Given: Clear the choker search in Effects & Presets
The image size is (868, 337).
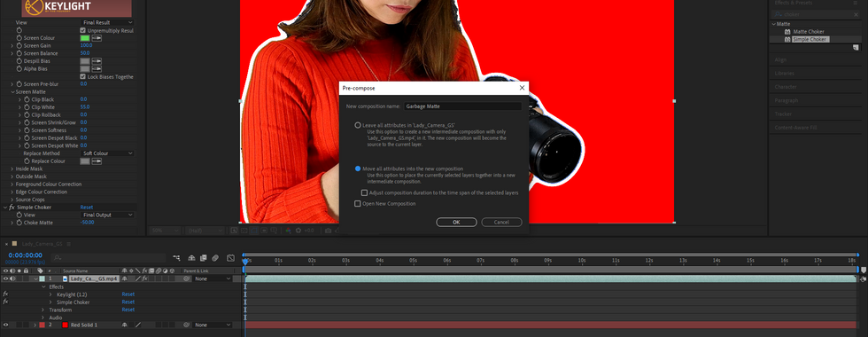Looking at the screenshot, I should (x=856, y=14).
